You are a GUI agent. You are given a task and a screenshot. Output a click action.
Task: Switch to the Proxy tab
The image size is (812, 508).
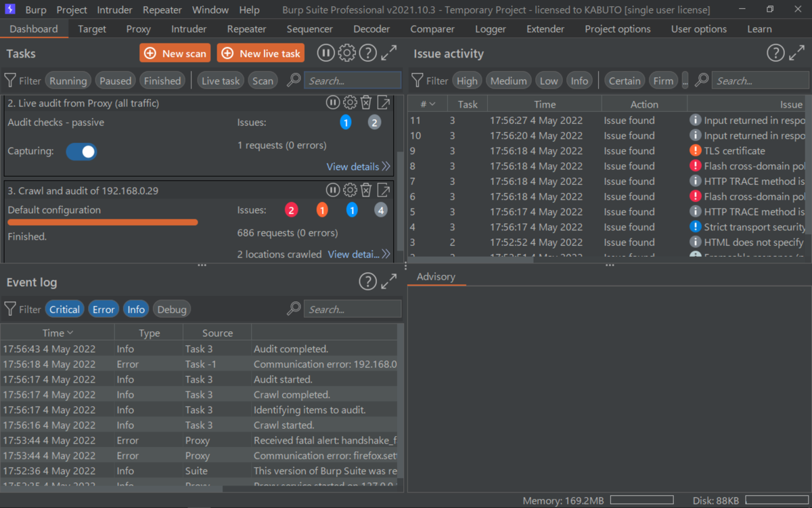tap(139, 29)
